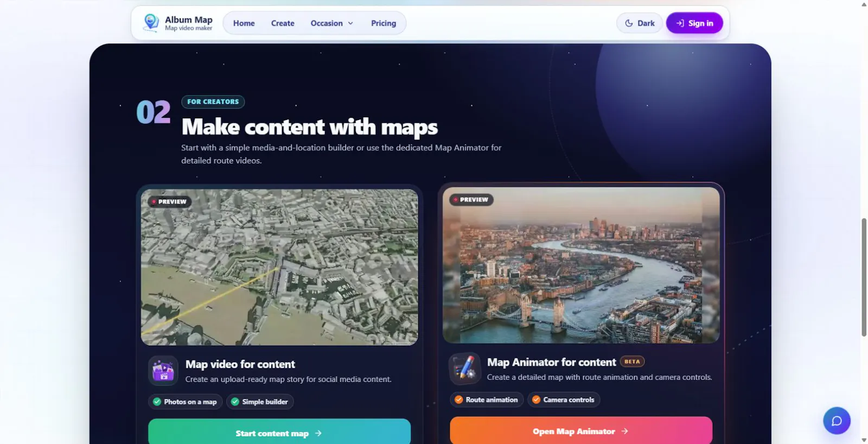
Task: Click the Album Map brand name text
Action: 189,20
